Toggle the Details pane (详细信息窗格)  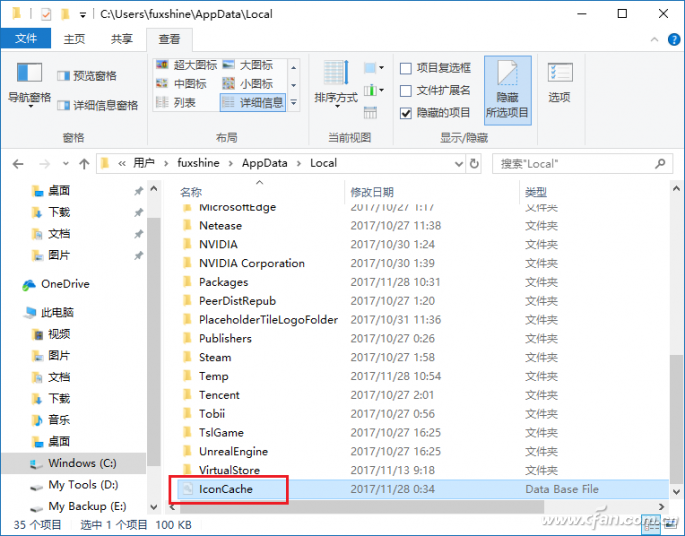[x=97, y=105]
